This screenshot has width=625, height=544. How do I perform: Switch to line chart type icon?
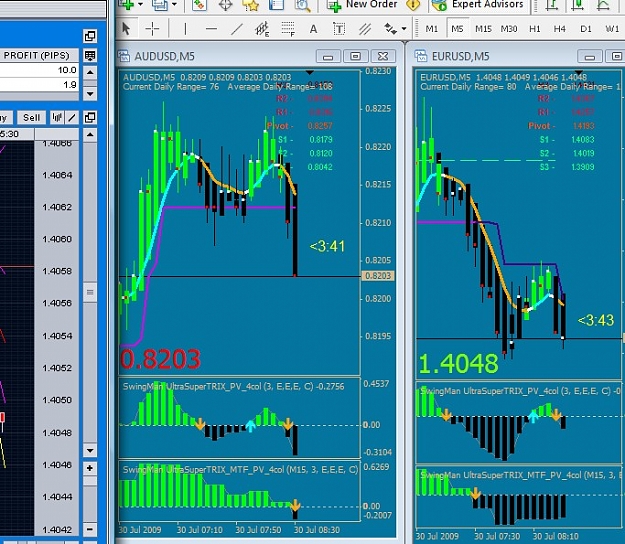603,5
